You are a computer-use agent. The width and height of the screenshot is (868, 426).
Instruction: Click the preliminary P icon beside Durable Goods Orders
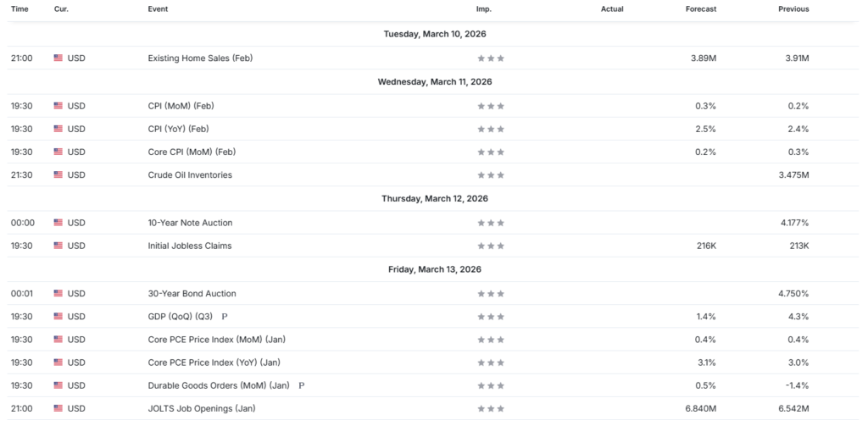pyautogui.click(x=301, y=385)
